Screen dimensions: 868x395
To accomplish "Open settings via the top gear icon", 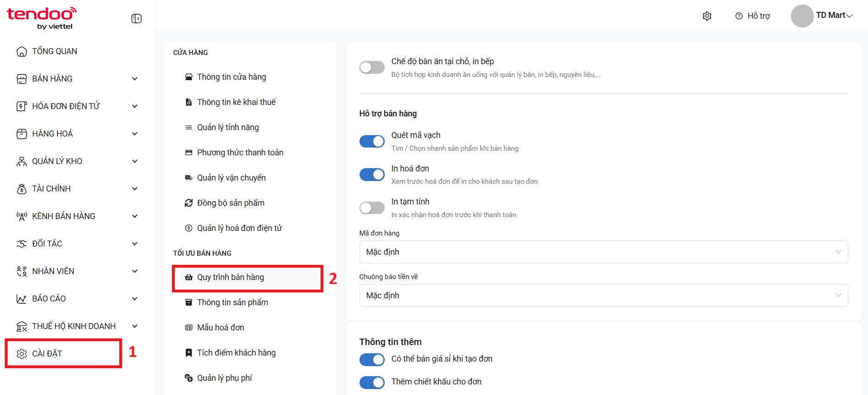I will point(707,16).
